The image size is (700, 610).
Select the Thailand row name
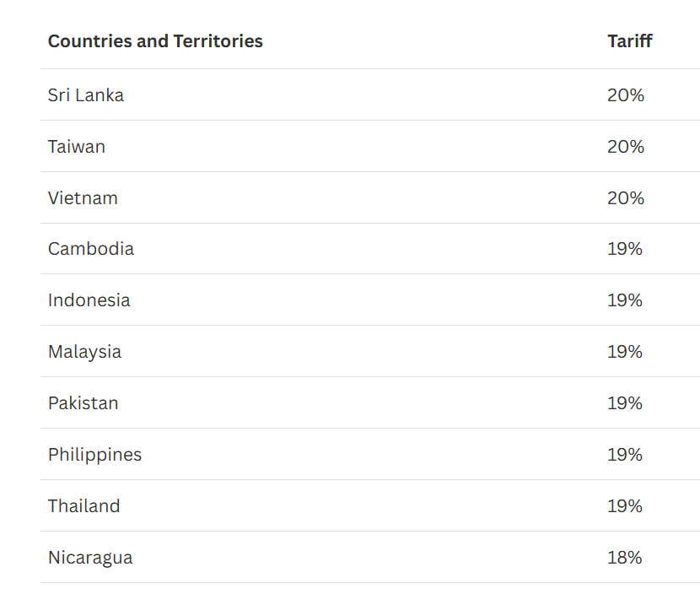coord(84,506)
